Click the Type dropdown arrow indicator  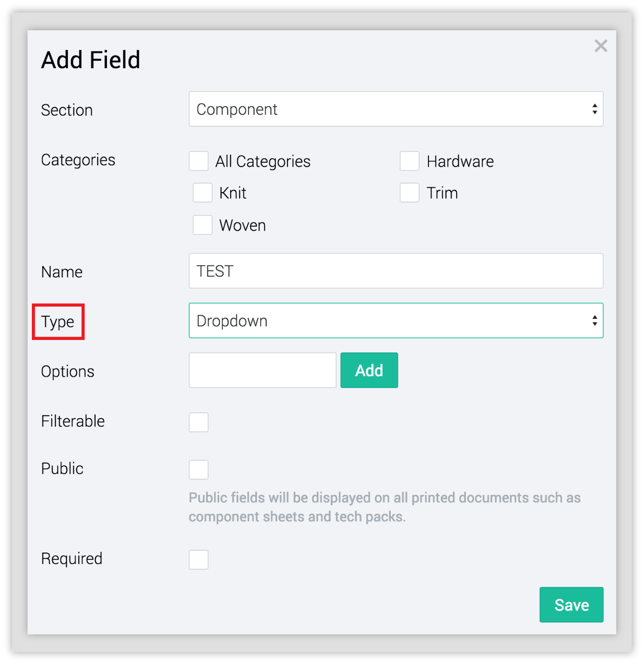[x=594, y=321]
